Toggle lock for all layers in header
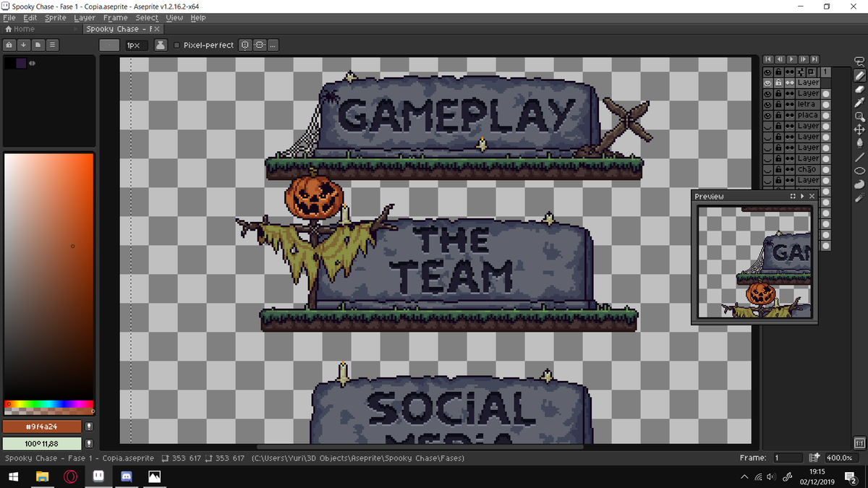Viewport: 868px width, 488px height. click(779, 72)
